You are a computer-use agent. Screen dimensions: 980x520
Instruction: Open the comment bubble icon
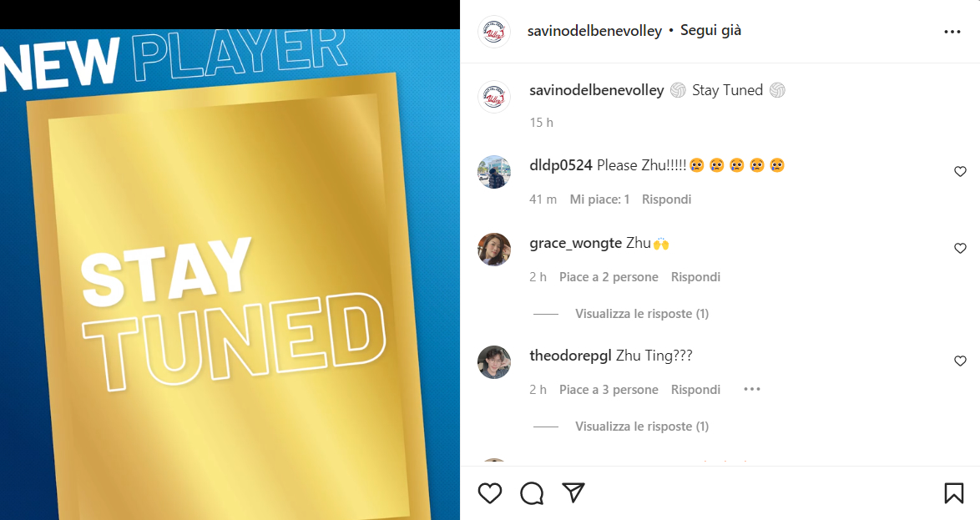[x=532, y=493]
